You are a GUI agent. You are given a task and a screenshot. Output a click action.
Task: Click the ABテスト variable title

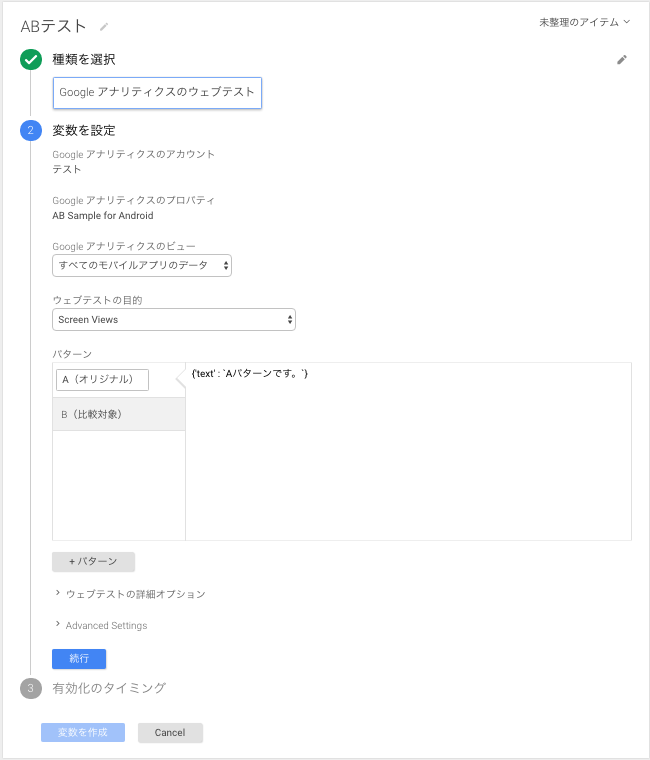click(x=53, y=26)
